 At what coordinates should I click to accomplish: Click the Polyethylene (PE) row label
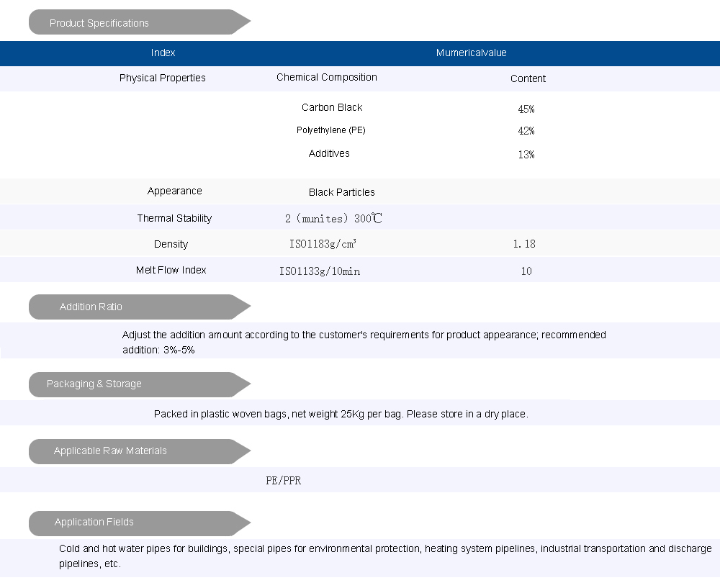point(332,130)
